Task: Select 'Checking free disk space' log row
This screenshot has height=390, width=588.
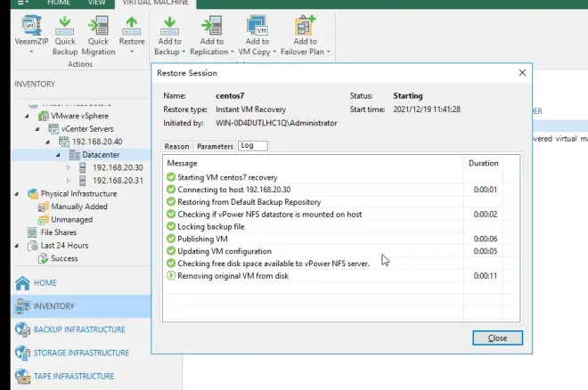Action: click(341, 264)
